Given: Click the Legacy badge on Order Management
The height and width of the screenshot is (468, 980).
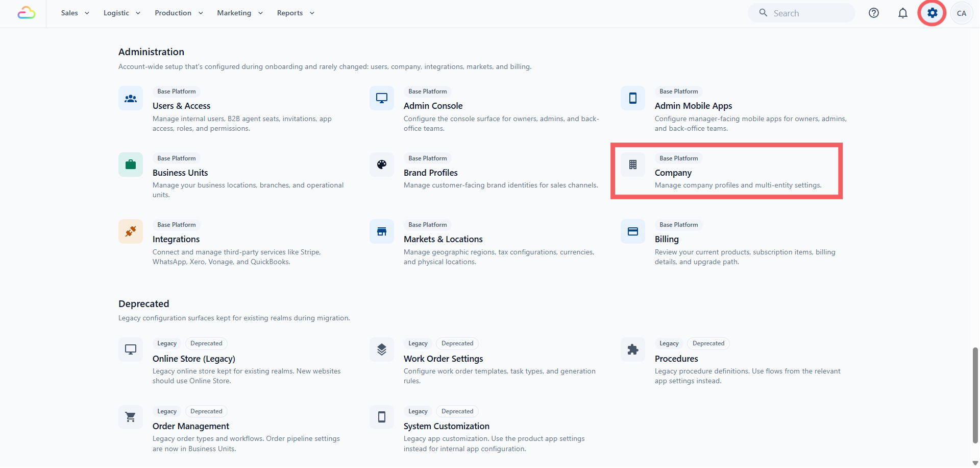Looking at the screenshot, I should tap(166, 411).
